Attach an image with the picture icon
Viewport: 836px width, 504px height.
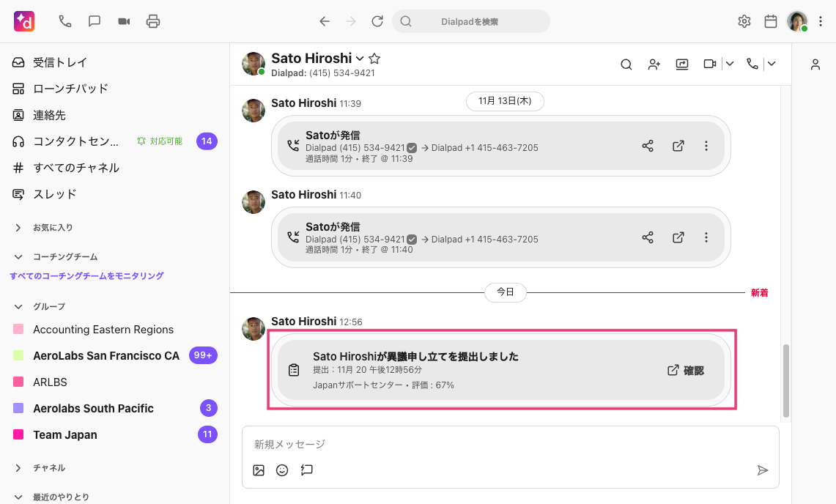[259, 470]
